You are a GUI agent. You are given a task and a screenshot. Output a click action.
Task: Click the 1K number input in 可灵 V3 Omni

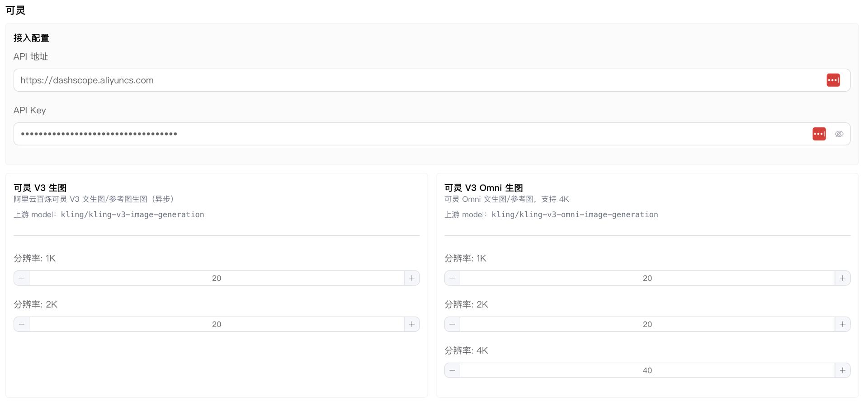coord(647,278)
